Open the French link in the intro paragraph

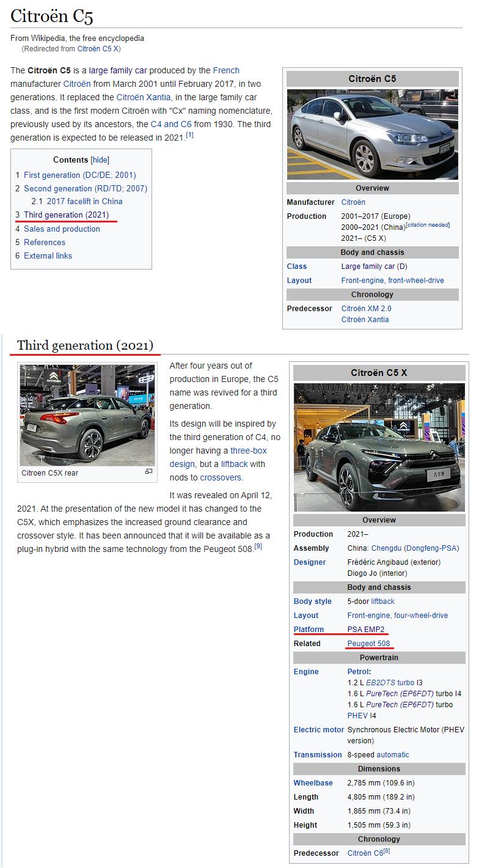[226, 70]
